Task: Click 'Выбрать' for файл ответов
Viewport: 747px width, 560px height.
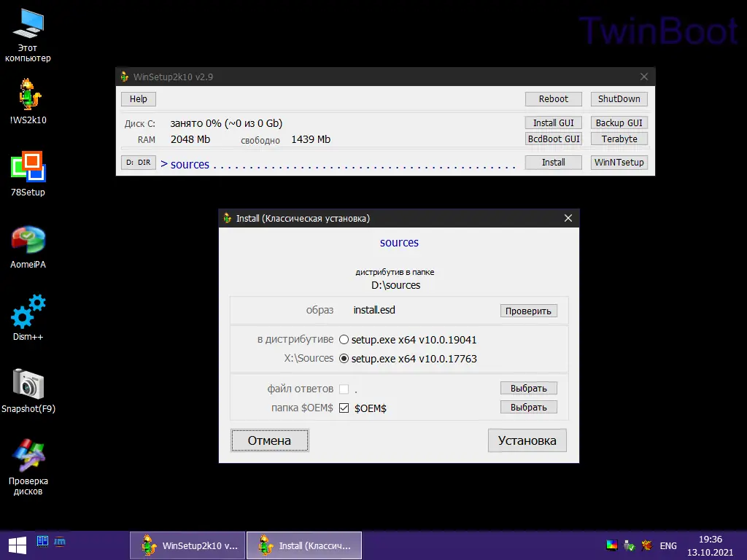Action: [x=528, y=388]
